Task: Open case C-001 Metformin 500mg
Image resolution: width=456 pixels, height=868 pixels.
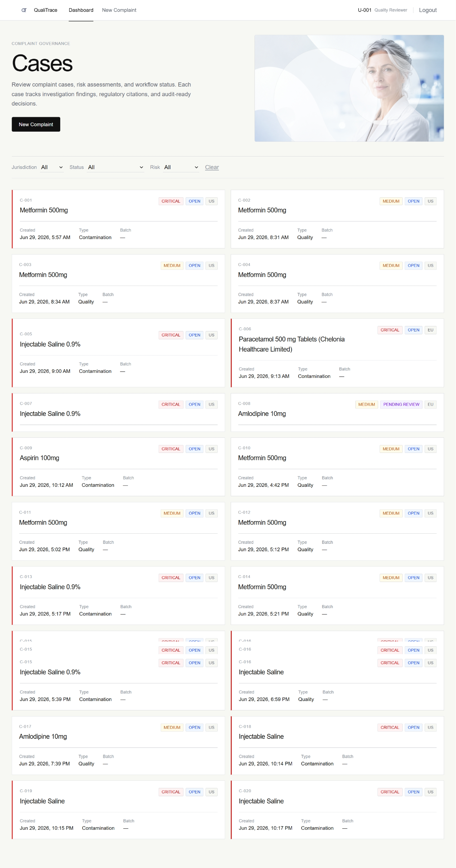Action: (x=118, y=219)
